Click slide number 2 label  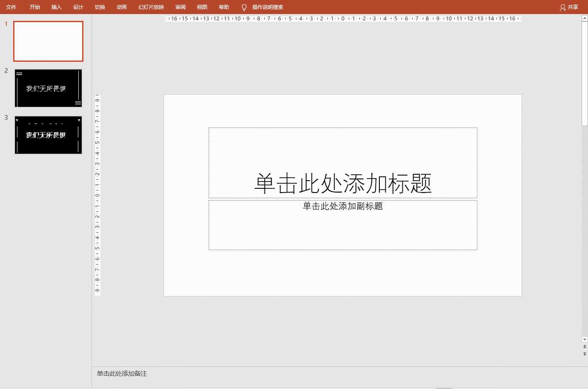6,71
